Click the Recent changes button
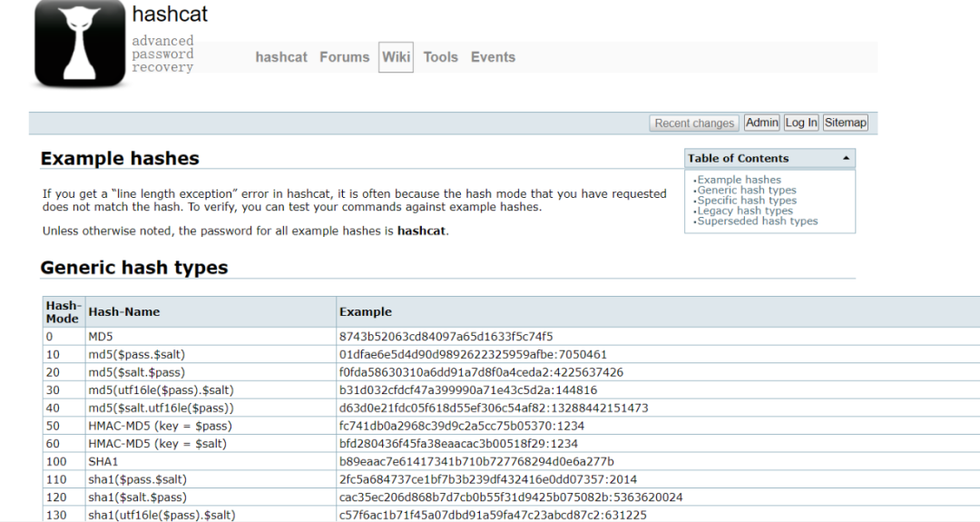The height and width of the screenshot is (522, 980). click(694, 123)
